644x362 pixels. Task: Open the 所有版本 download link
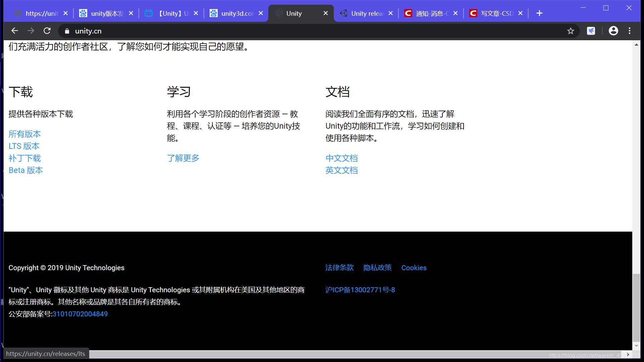(x=24, y=134)
